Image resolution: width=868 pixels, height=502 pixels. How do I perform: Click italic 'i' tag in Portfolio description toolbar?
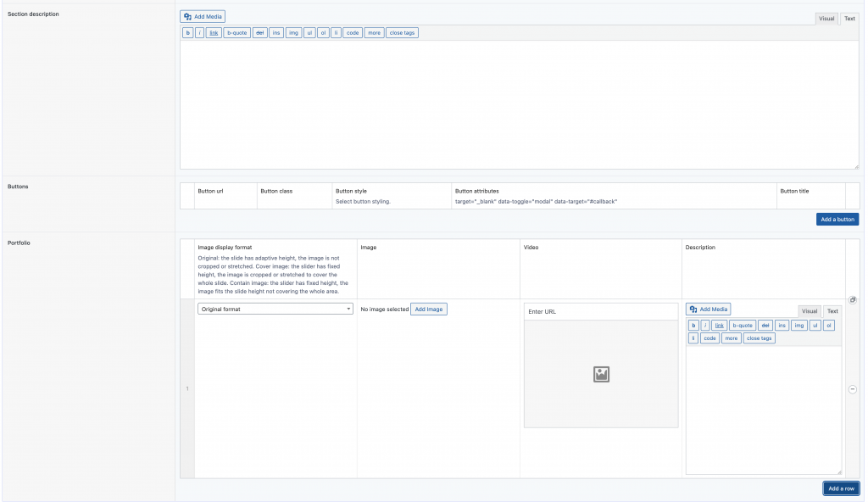coord(705,326)
